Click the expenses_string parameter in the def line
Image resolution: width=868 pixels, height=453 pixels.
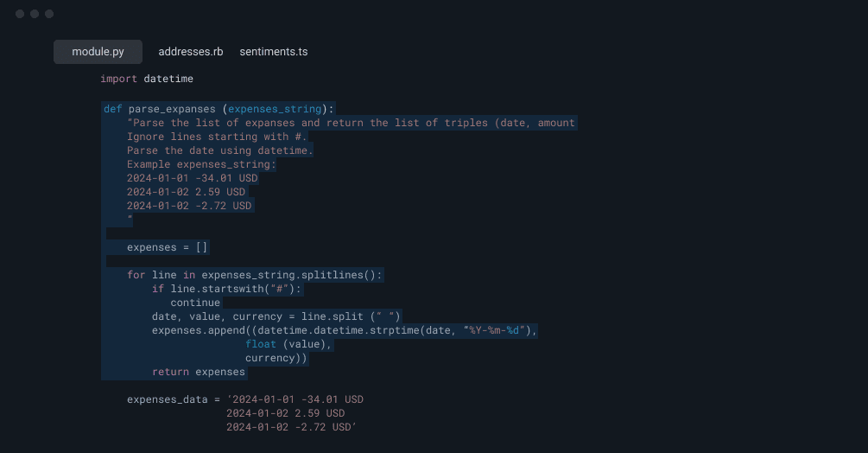(276, 109)
